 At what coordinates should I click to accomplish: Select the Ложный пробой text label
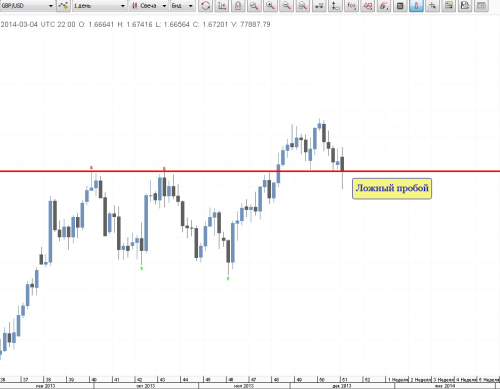(x=392, y=189)
